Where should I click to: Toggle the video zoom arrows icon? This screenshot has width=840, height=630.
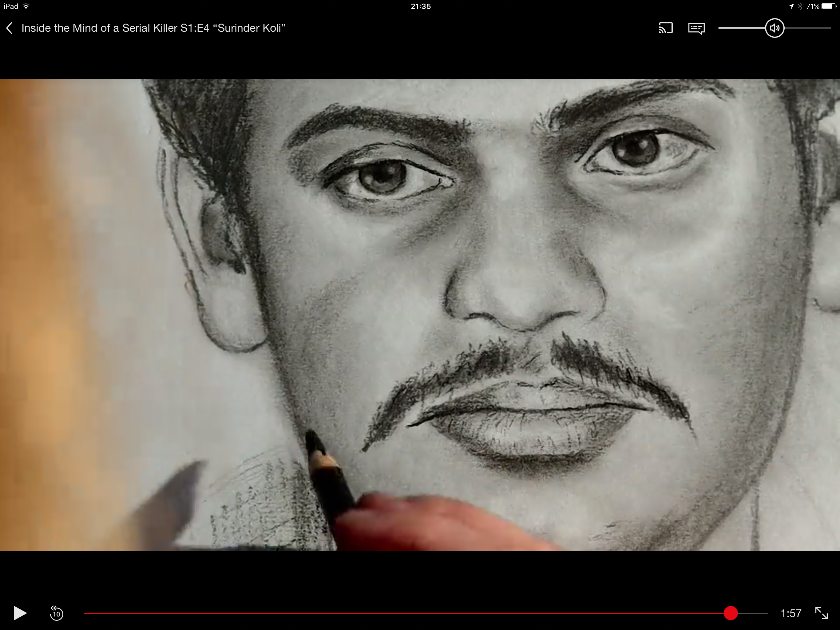(x=821, y=613)
